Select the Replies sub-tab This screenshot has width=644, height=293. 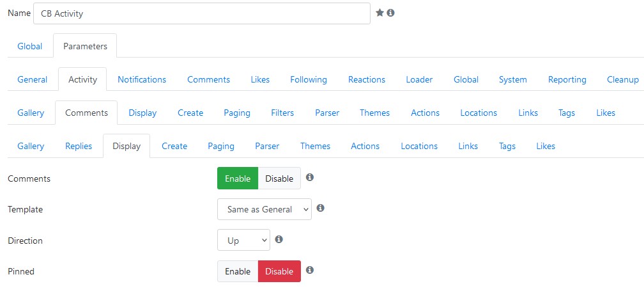(79, 146)
